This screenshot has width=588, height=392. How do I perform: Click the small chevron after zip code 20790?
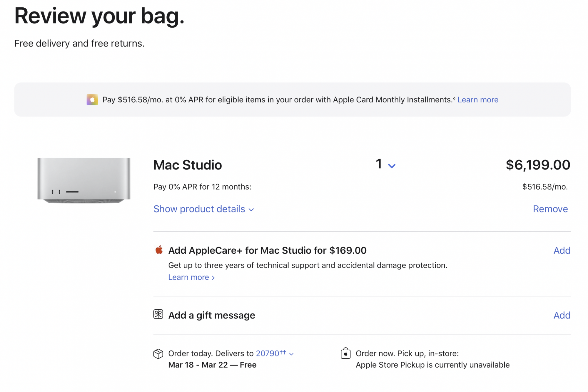[x=291, y=354]
